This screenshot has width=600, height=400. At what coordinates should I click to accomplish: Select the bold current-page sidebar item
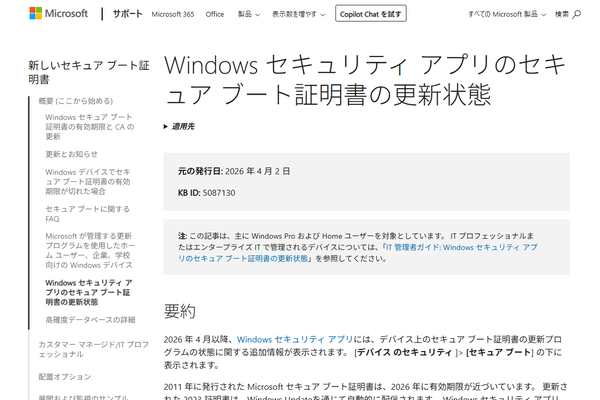pos(89,292)
